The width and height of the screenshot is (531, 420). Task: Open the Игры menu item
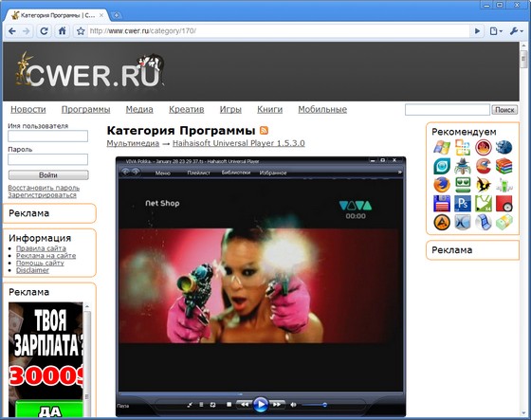click(x=230, y=109)
